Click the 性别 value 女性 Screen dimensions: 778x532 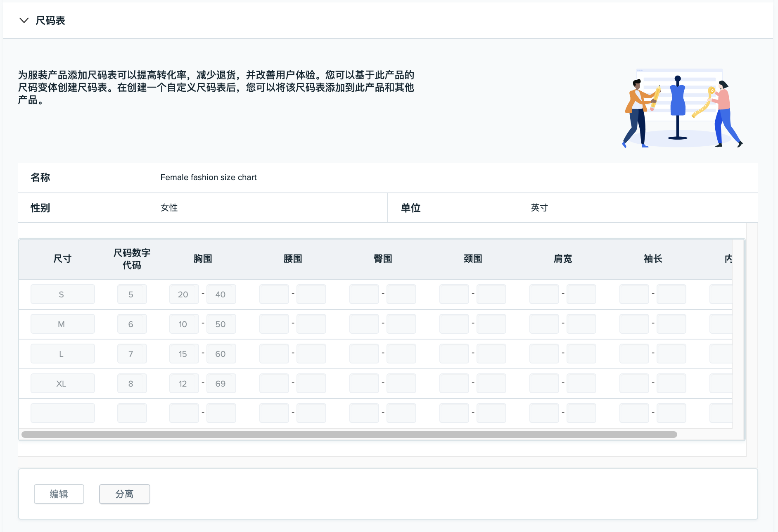click(168, 208)
